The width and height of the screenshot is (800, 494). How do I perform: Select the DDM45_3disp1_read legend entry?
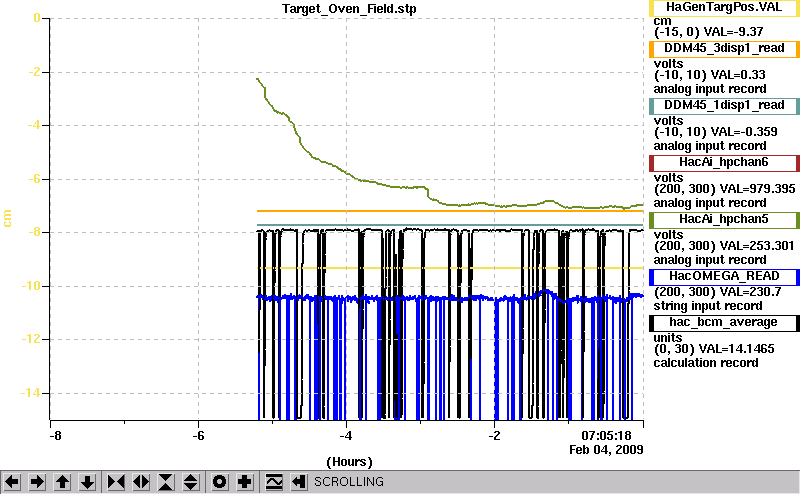coord(724,49)
